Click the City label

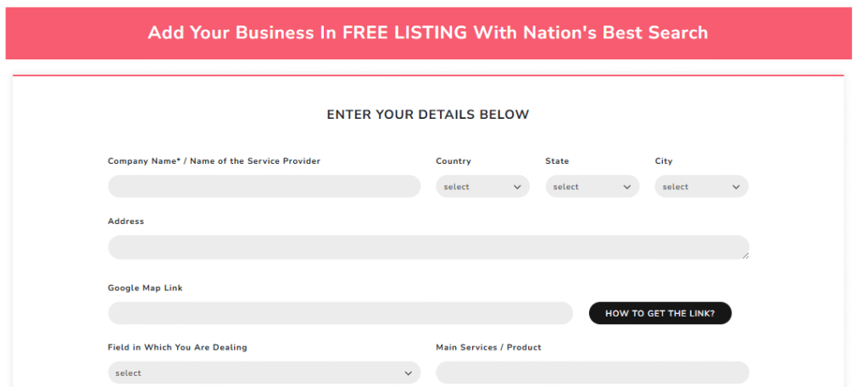(x=664, y=161)
